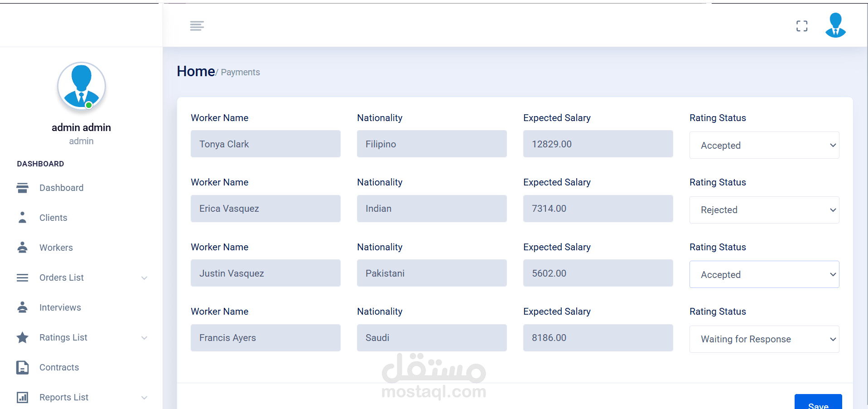Click the Clients person icon
The width and height of the screenshot is (868, 409).
tap(22, 218)
